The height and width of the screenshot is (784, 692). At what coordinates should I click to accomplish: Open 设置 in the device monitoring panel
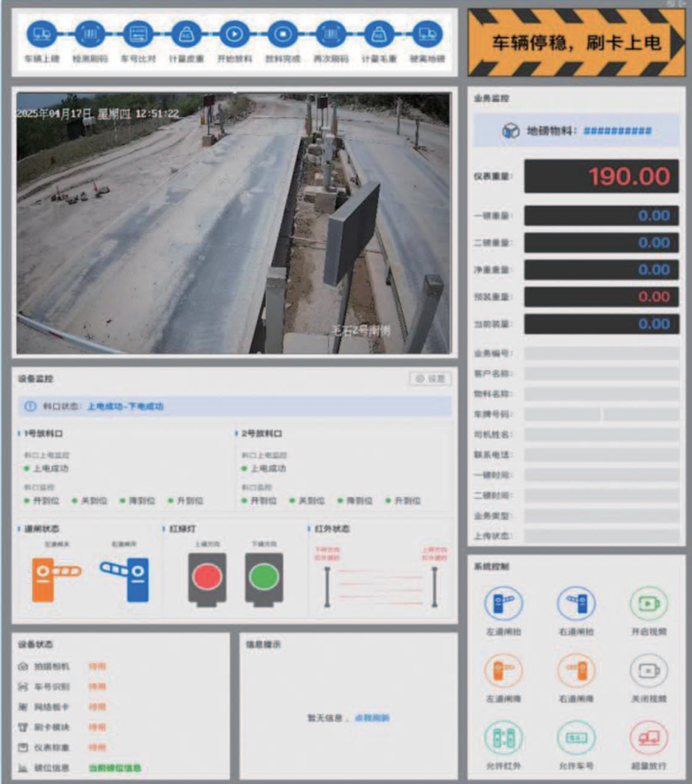pos(430,379)
